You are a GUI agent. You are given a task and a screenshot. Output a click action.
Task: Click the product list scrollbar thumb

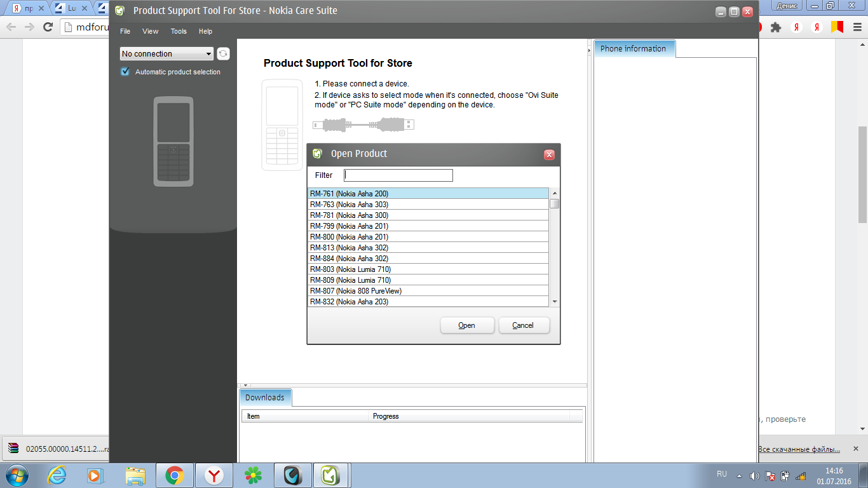point(555,204)
